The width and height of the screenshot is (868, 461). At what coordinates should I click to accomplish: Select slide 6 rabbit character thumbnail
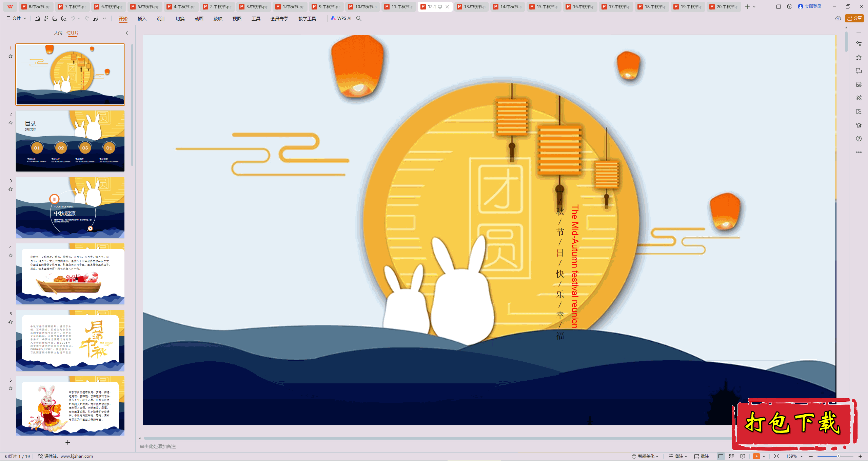click(70, 406)
